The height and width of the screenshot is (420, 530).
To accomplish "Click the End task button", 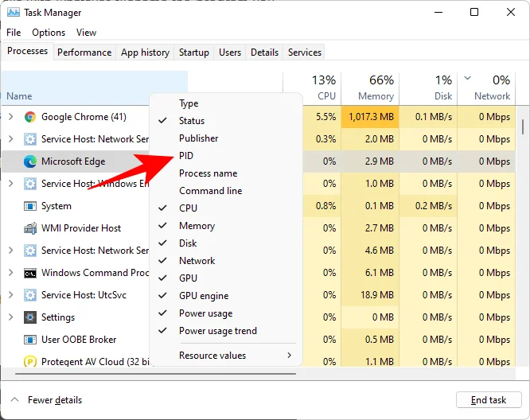I will [x=489, y=400].
